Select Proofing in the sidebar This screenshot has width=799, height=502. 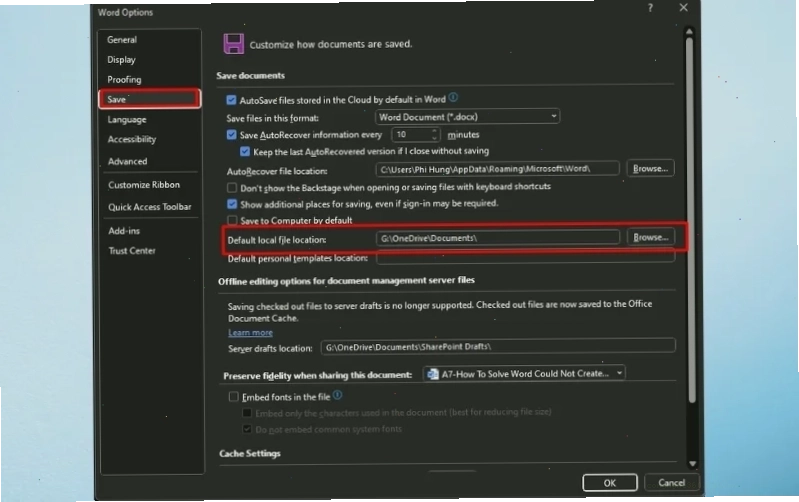124,80
